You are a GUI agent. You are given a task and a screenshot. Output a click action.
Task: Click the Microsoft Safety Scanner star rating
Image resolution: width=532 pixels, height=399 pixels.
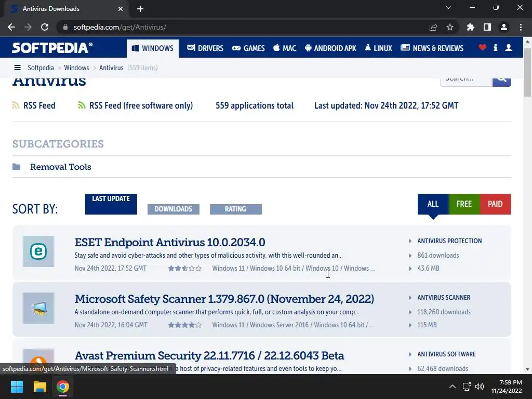coord(185,325)
